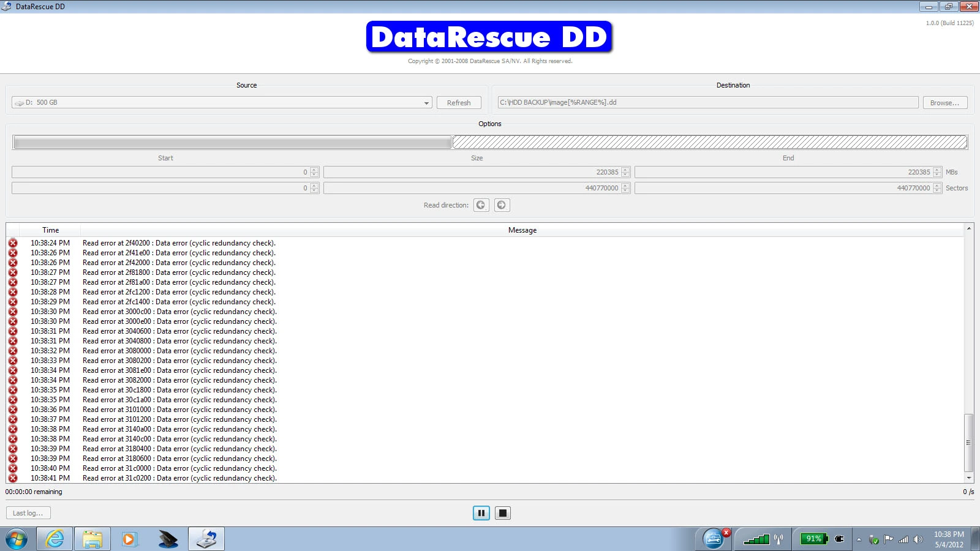Select row Read error at 3140c00
980x551 pixels.
tap(485, 439)
